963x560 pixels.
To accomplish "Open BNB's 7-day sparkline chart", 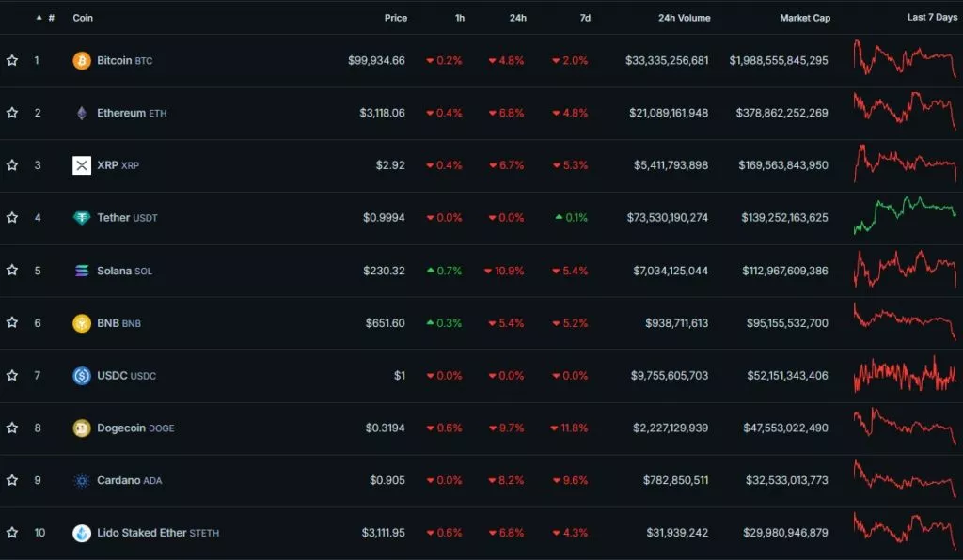I will tap(905, 320).
